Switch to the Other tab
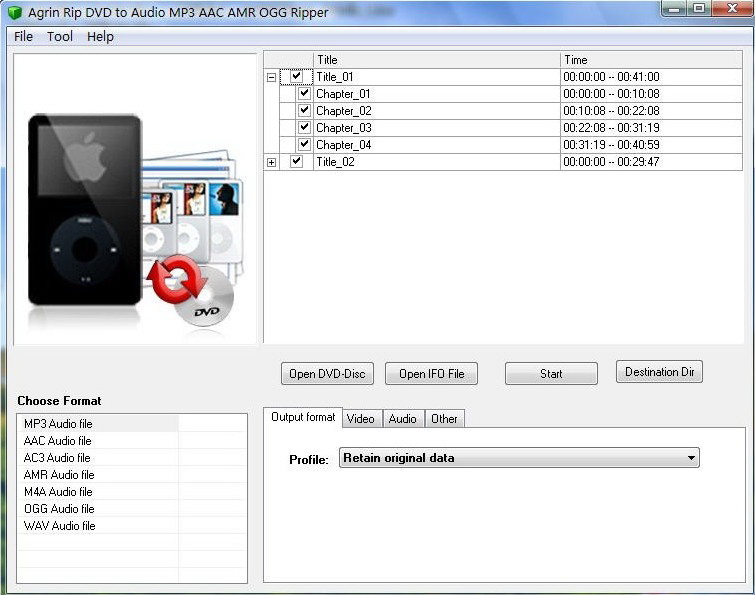Screen dimensions: 755x595 coord(444,419)
